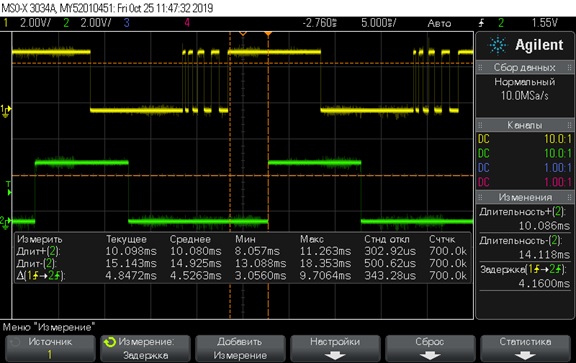Click the Длительность+(2) value 10.086ms
The height and width of the screenshot is (363, 576).
click(544, 226)
